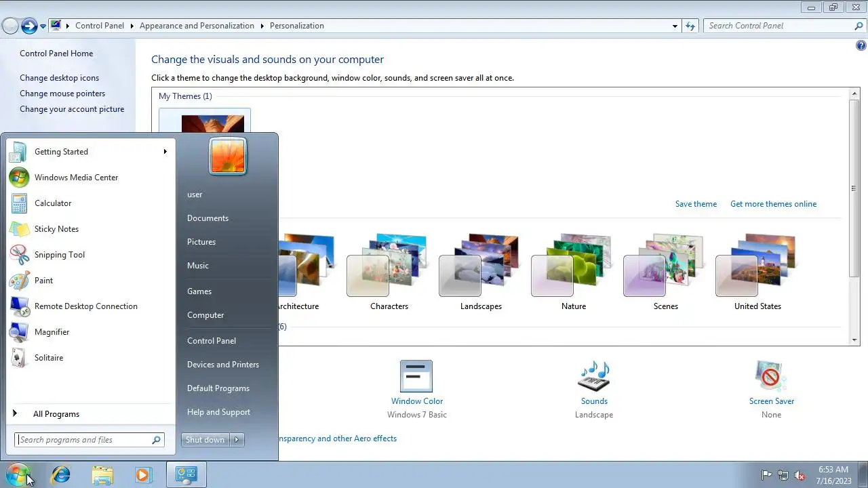Open user folder from Start menu
The image size is (868, 488).
tap(195, 195)
